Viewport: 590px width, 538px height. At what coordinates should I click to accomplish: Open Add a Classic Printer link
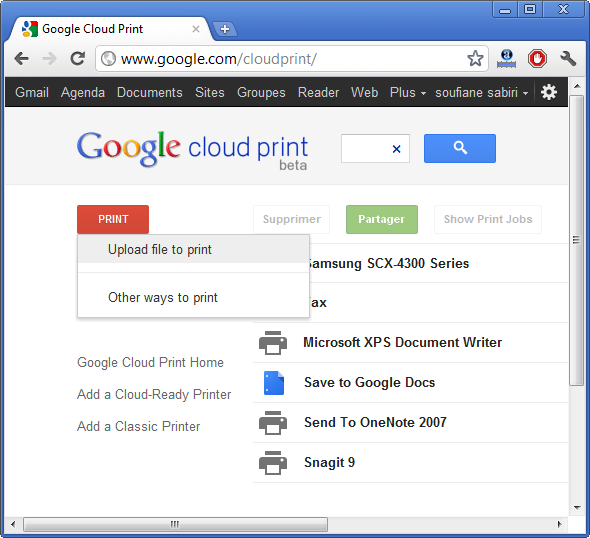coord(138,426)
